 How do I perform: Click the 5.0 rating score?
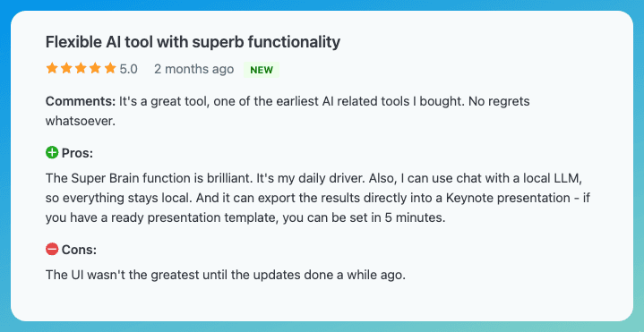coord(129,70)
